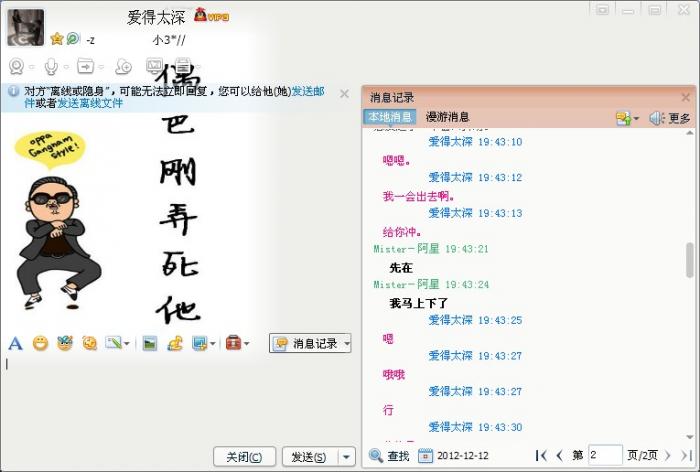Open the magic emoticon picker

point(65,343)
